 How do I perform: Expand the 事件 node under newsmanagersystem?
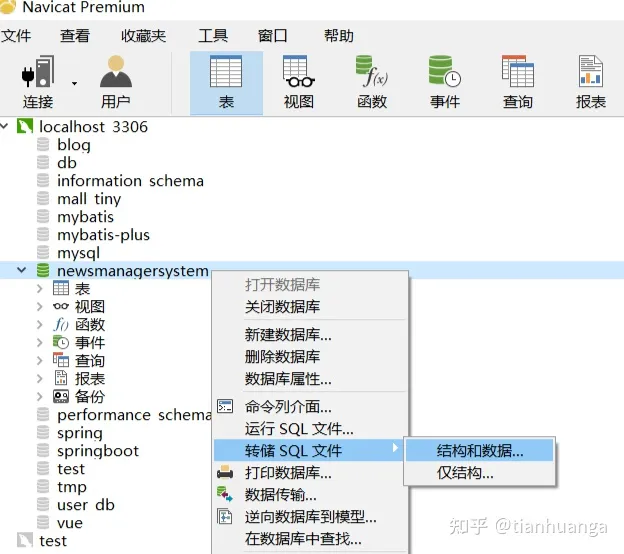[39, 342]
